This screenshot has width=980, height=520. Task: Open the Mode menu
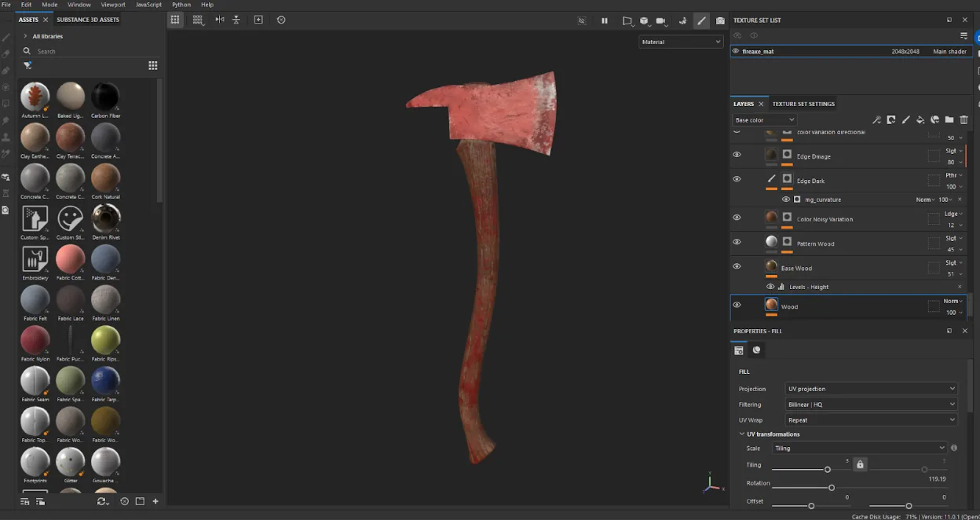tap(49, 5)
